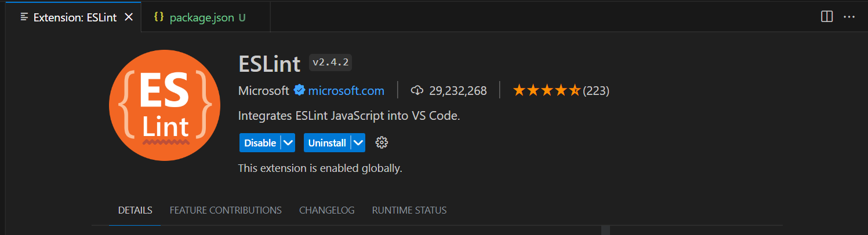Click the v2.4.2 version badge
This screenshot has height=235, width=868.
point(331,62)
